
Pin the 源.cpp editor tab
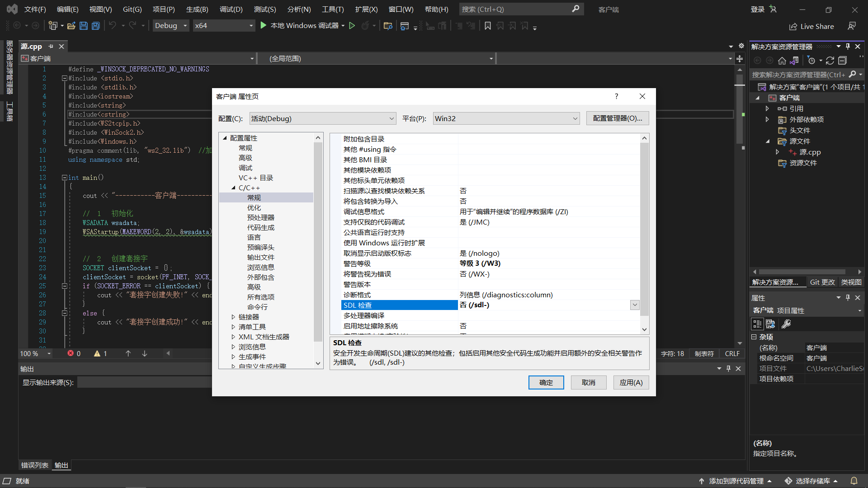(51, 46)
